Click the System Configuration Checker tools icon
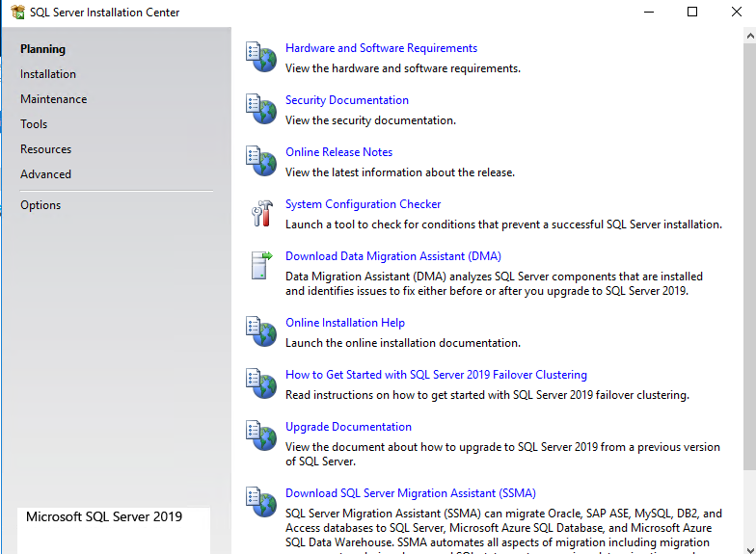The height and width of the screenshot is (554, 756). click(x=262, y=213)
